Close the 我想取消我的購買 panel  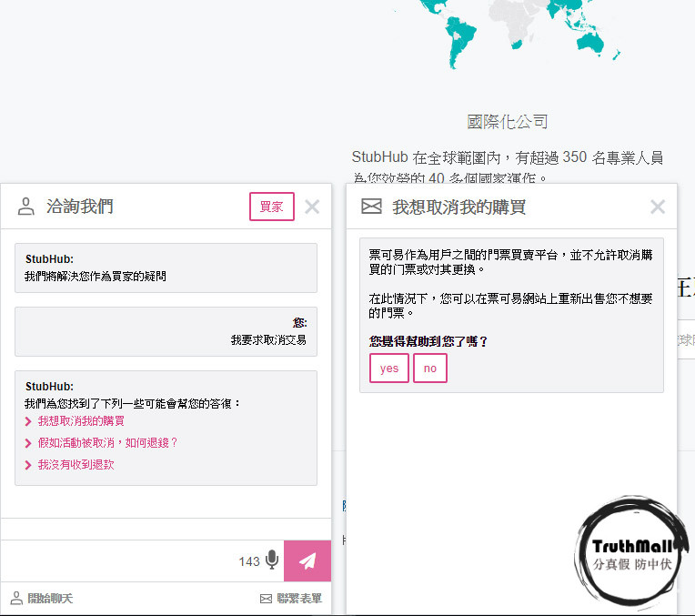[x=658, y=207]
